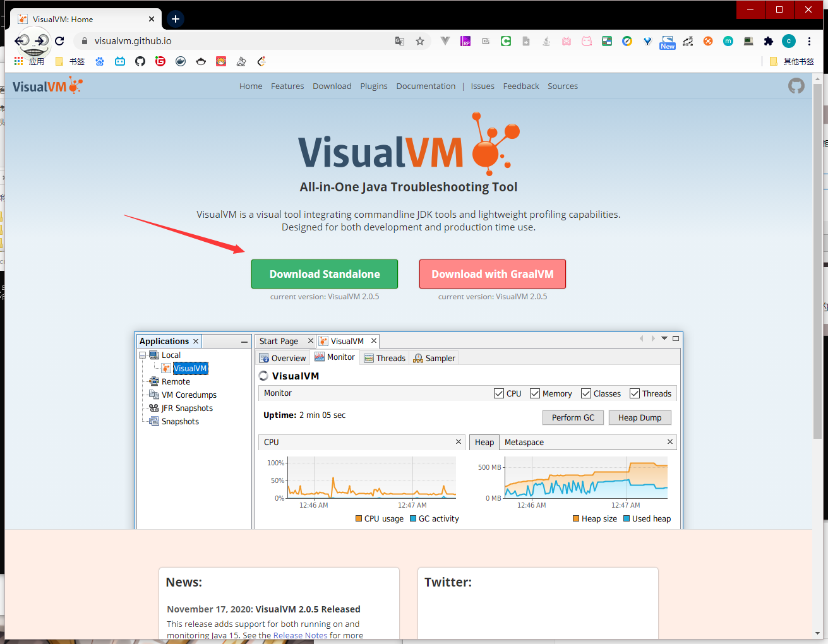Toggle the Classes checkbox
Viewport: 828px width, 644px height.
click(x=586, y=393)
